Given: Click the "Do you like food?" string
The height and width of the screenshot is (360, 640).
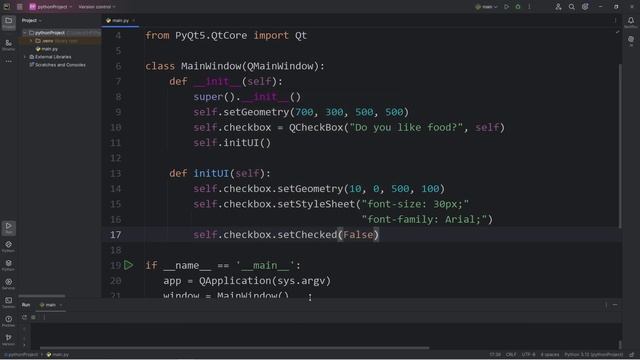Looking at the screenshot, I should tap(406, 127).
